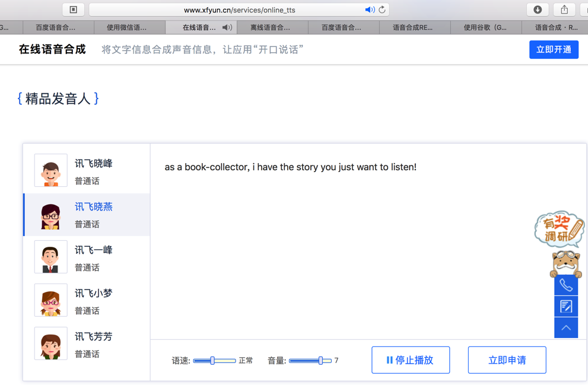588x385 pixels.
Task: Click the address bar URL field
Action: pyautogui.click(x=239, y=9)
